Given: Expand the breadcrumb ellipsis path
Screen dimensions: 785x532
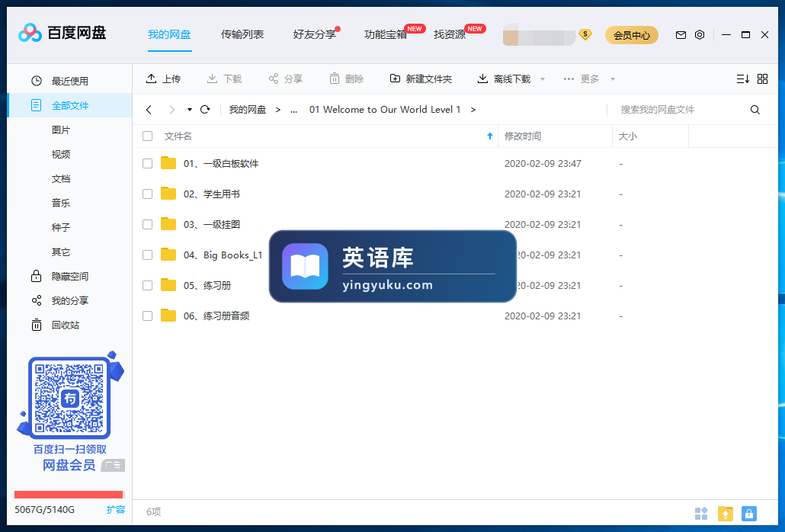Looking at the screenshot, I should pos(294,111).
